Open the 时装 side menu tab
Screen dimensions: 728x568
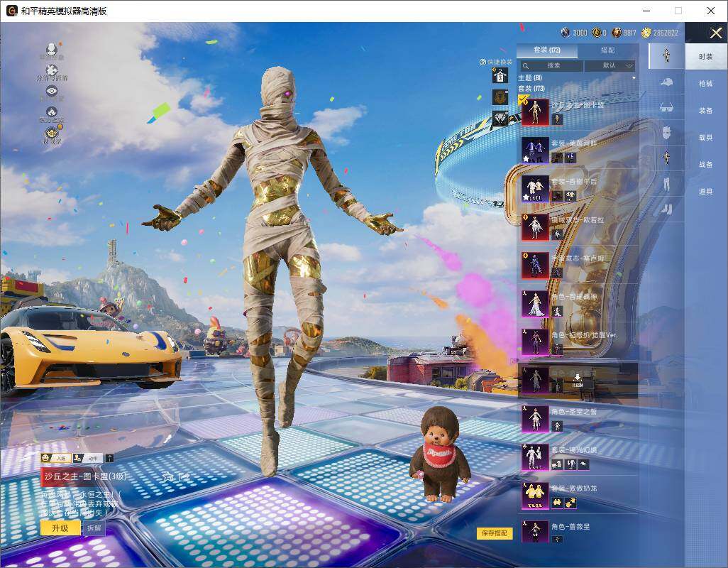point(706,56)
